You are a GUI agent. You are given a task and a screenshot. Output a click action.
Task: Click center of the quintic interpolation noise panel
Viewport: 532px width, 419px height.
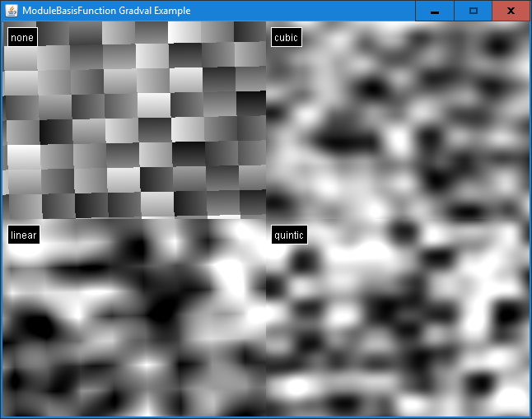(x=398, y=317)
